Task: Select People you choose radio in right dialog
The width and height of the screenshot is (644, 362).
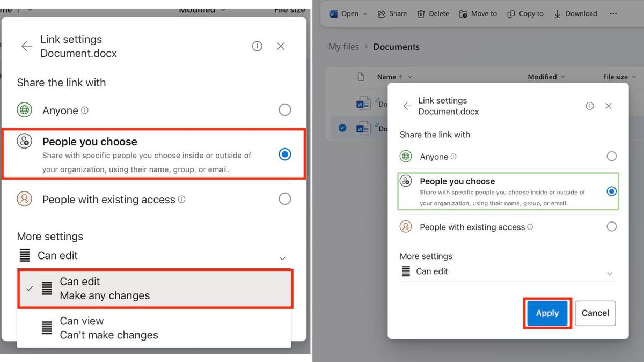Action: (x=611, y=191)
